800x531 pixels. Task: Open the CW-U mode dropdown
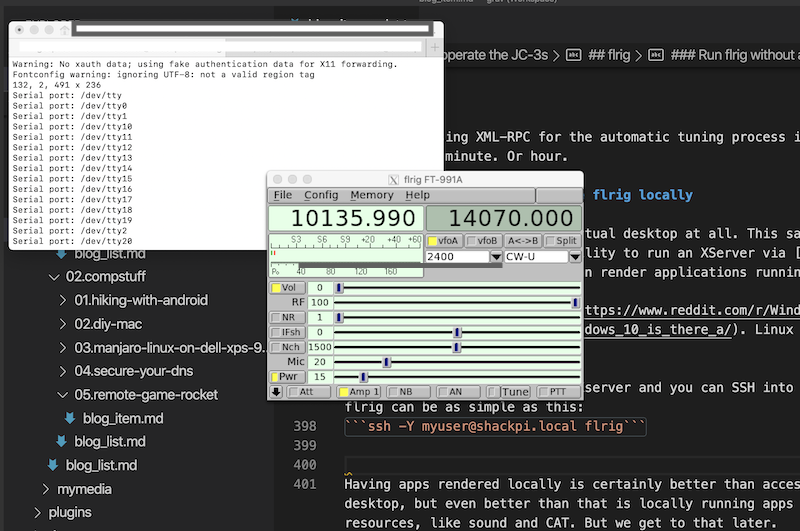point(575,257)
